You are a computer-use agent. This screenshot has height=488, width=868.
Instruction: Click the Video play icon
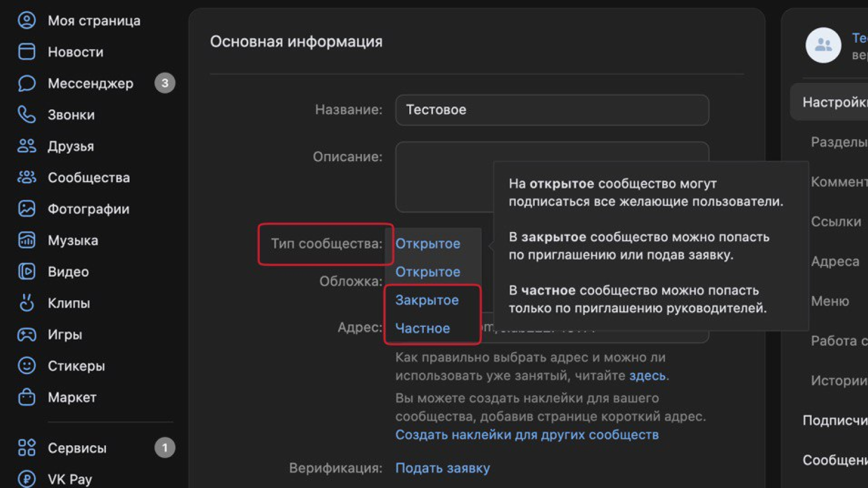click(26, 272)
